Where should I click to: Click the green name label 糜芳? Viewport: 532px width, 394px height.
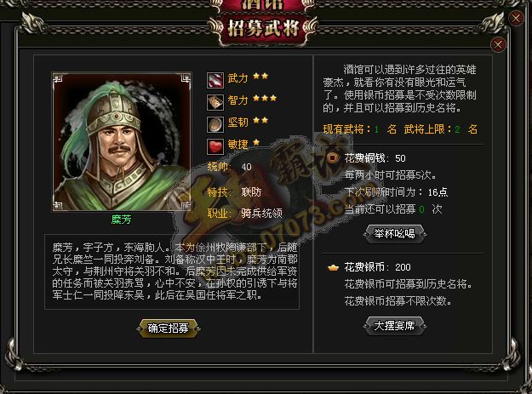tap(121, 220)
